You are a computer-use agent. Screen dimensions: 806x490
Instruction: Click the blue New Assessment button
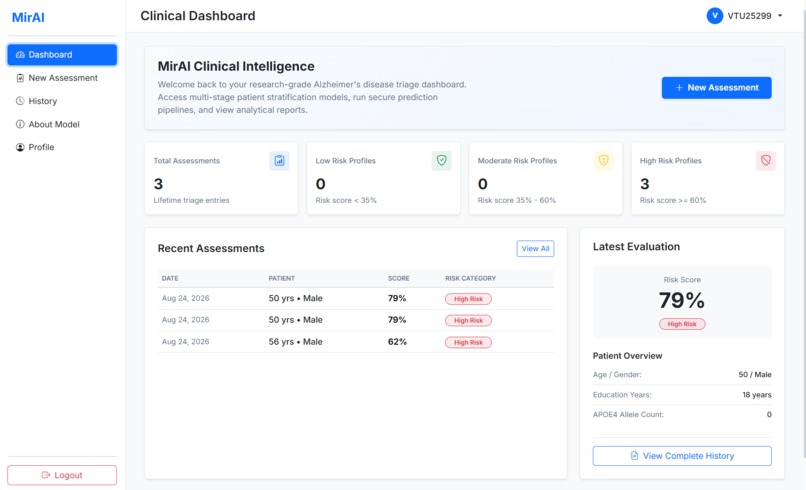pos(717,88)
